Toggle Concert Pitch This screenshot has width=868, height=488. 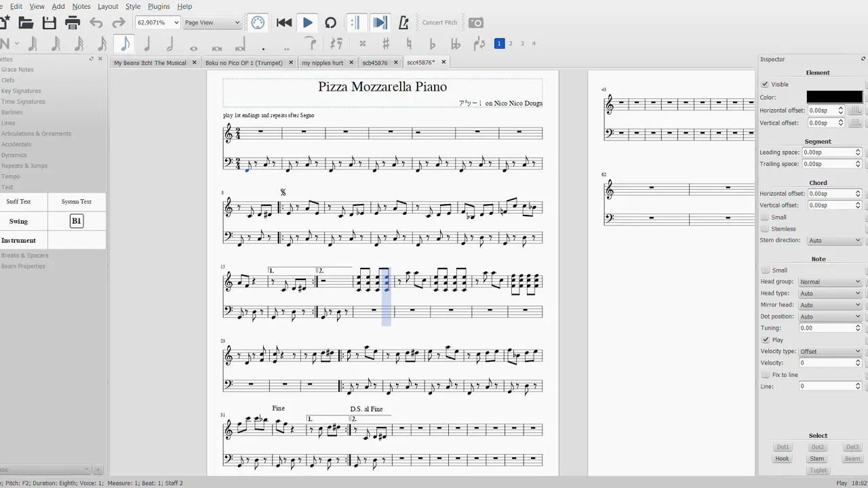point(439,22)
